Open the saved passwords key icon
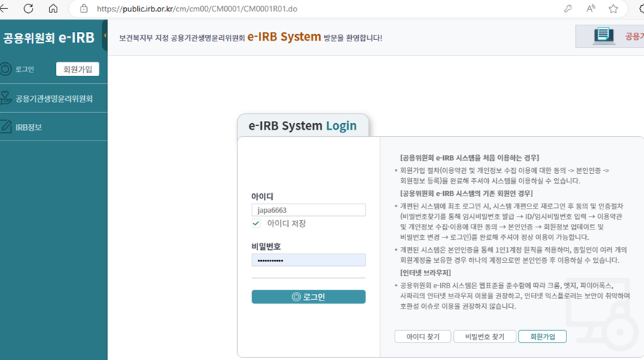The height and width of the screenshot is (360, 644). 567,9
